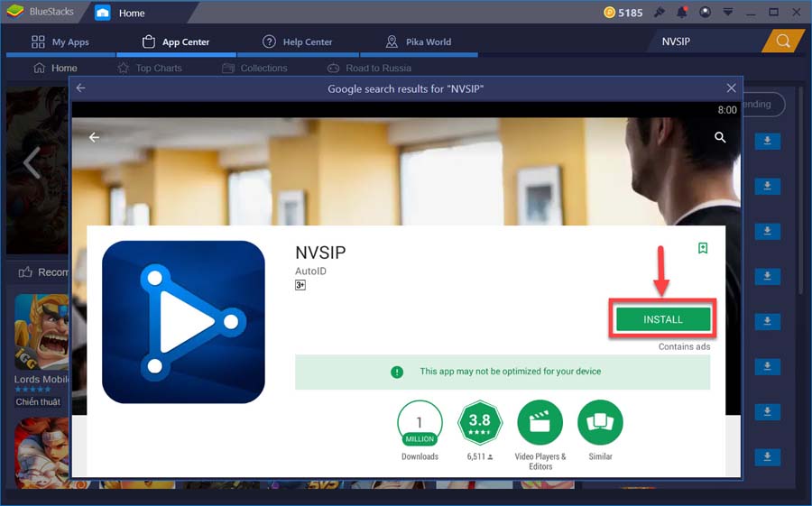The height and width of the screenshot is (506, 812).
Task: Click the previous banner chevron arrow
Action: (32, 162)
